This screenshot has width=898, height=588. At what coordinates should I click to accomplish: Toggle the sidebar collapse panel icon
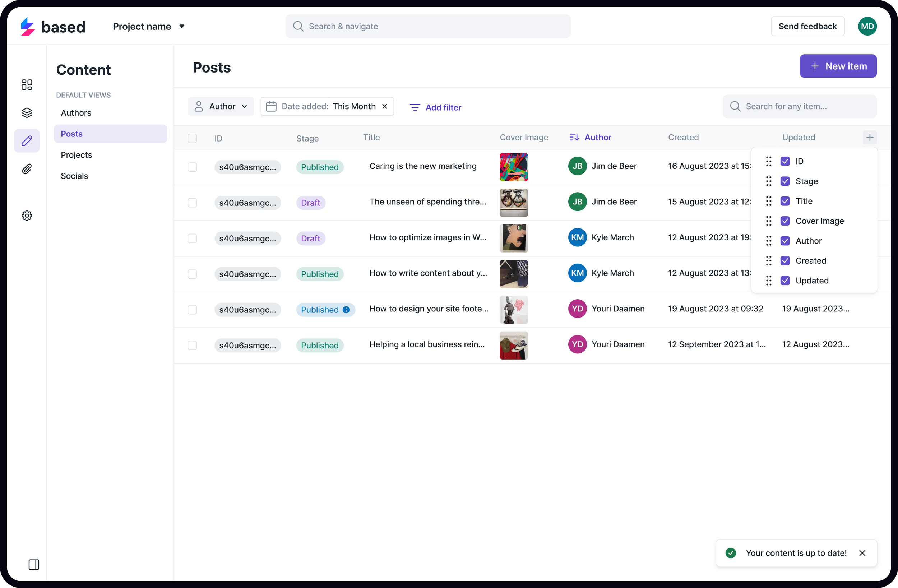coord(34,565)
